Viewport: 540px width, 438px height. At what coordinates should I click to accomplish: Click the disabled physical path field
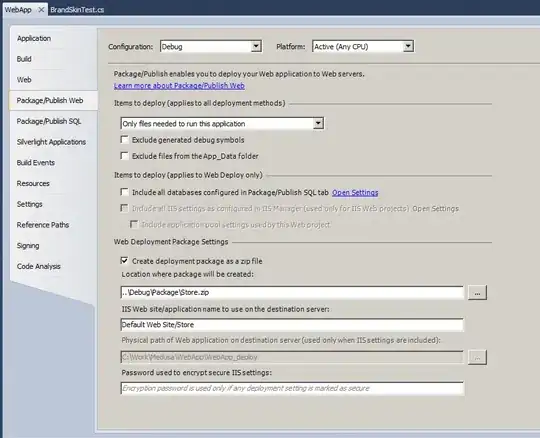click(292, 357)
